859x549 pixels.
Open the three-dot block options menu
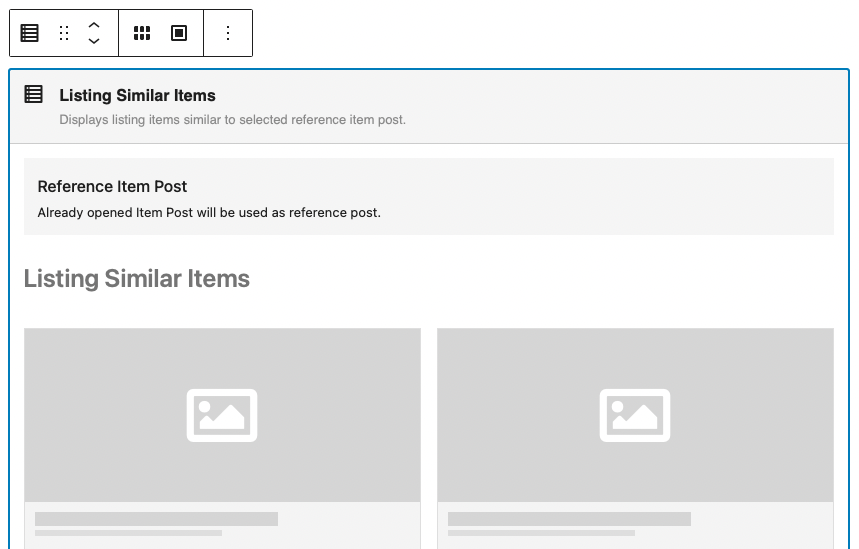228,33
